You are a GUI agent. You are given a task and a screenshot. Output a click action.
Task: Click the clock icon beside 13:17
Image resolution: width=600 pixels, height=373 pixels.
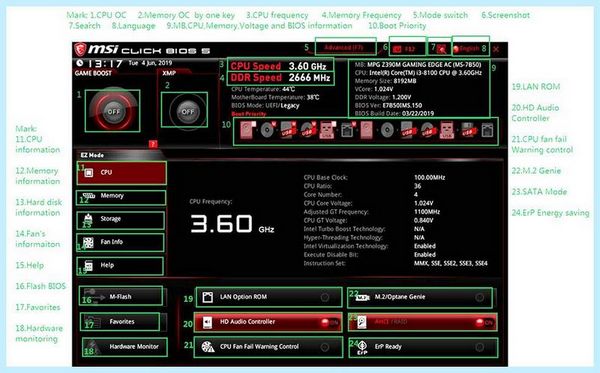[80, 63]
